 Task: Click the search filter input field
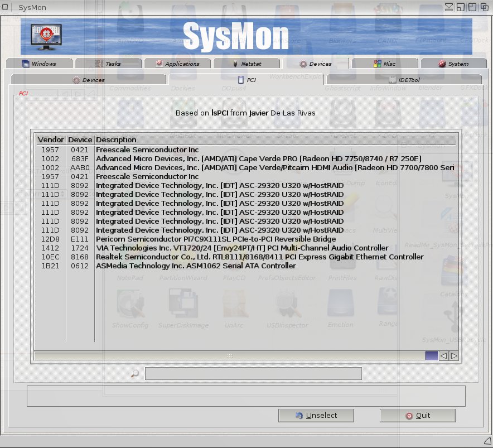tap(253, 373)
